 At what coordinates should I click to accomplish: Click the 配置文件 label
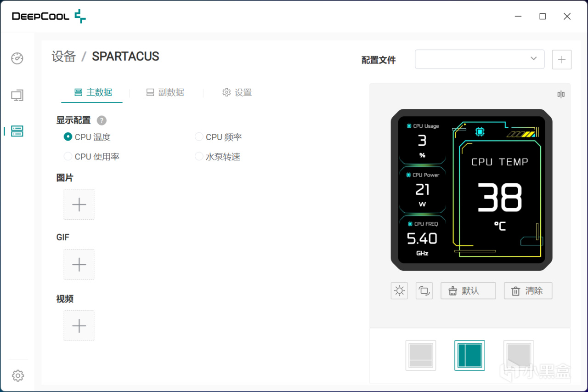point(379,60)
